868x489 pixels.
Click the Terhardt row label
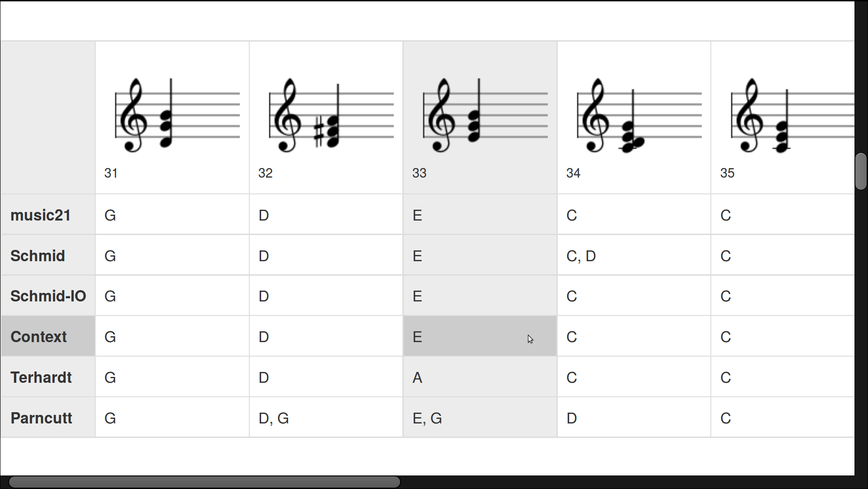pos(48,377)
